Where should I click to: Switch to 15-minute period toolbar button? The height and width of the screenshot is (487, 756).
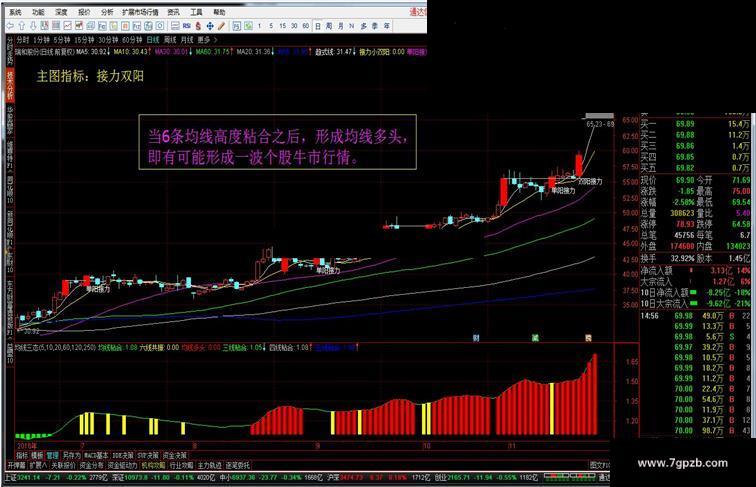coord(283,26)
